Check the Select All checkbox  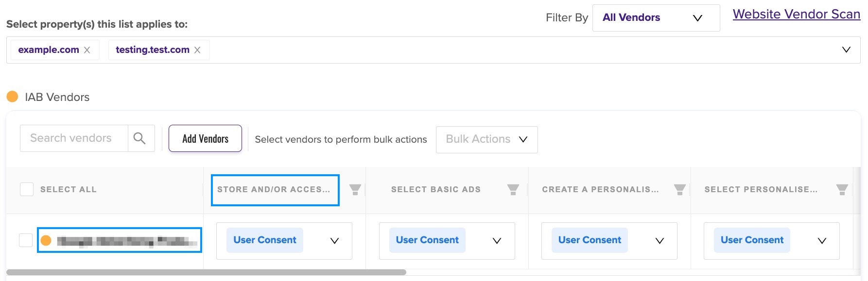tap(27, 189)
